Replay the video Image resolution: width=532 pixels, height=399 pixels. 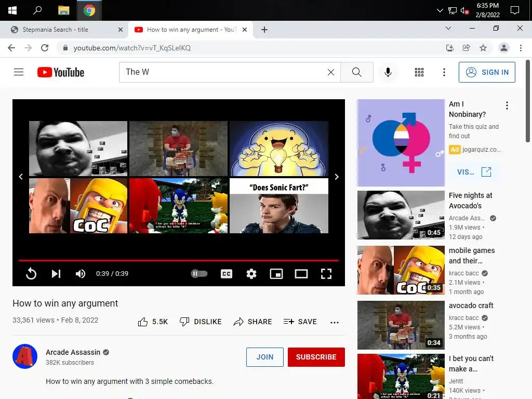coord(31,273)
